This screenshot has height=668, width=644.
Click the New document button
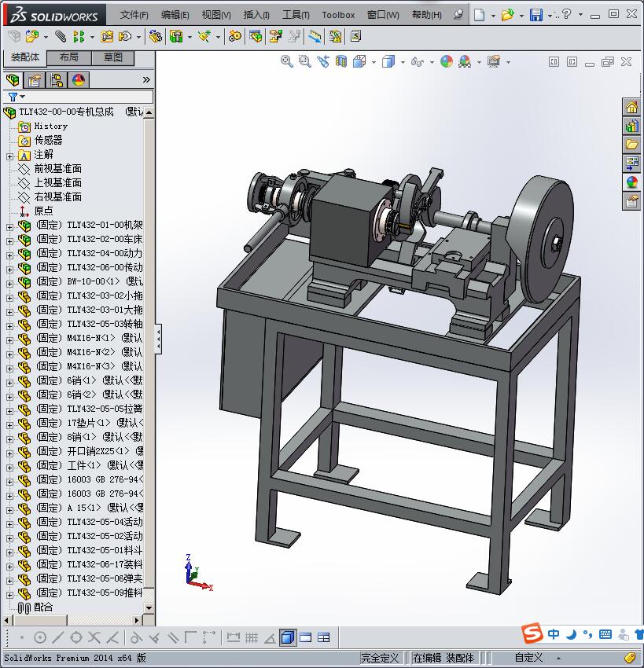[480, 15]
